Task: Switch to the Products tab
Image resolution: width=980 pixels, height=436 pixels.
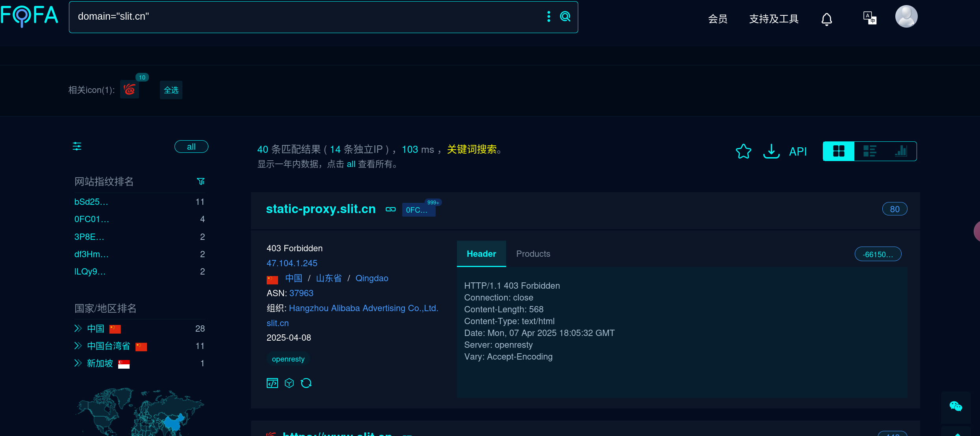Action: point(533,254)
